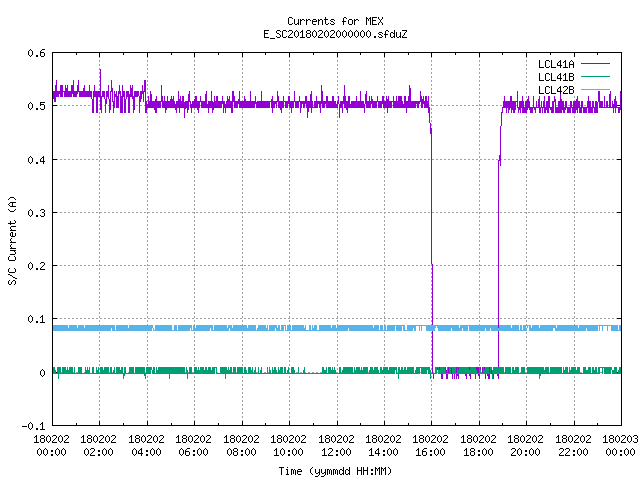Click the LCL41B legend label
This screenshot has height=480, width=640.
556,77
